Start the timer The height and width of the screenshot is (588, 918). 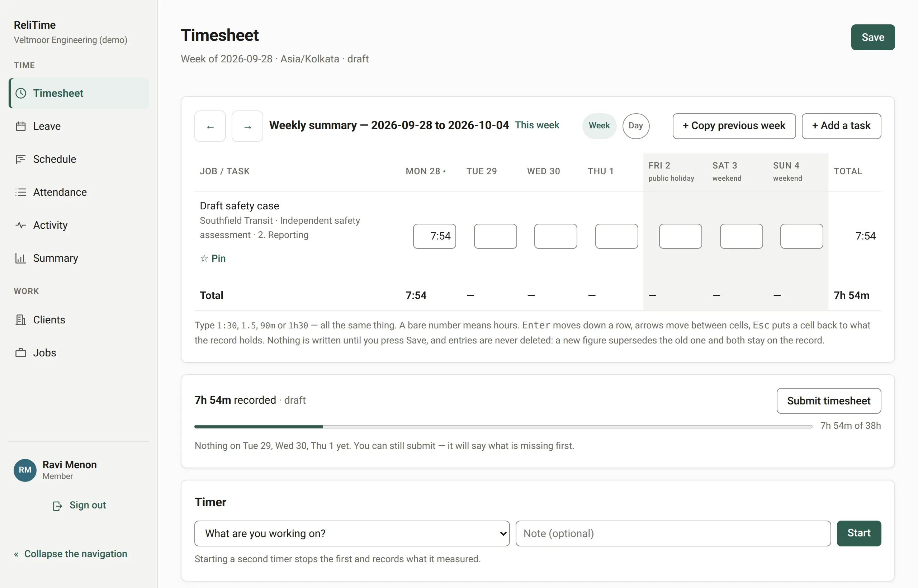(859, 533)
